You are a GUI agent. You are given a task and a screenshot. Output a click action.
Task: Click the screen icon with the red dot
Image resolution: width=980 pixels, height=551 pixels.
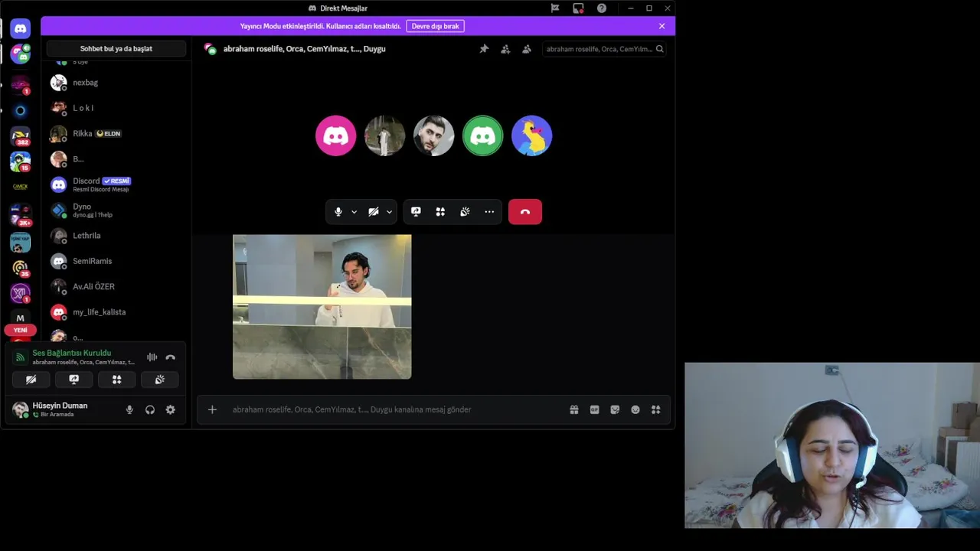[x=578, y=8]
